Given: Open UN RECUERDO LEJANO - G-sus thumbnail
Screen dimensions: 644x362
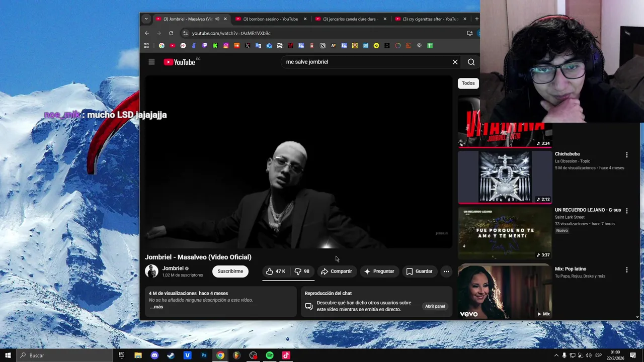Looking at the screenshot, I should point(505,233).
